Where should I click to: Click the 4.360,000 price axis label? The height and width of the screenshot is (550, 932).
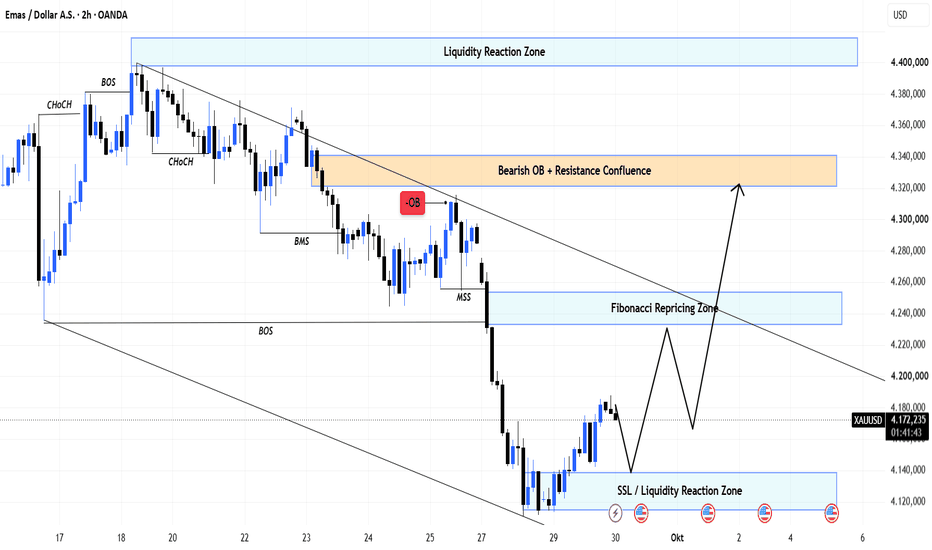tap(908, 124)
